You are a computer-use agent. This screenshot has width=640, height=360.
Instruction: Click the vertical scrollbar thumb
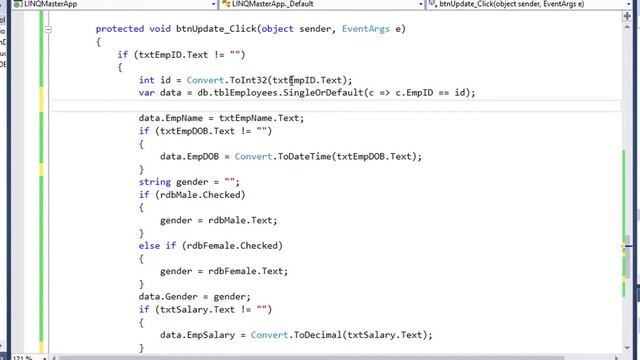click(x=627, y=257)
